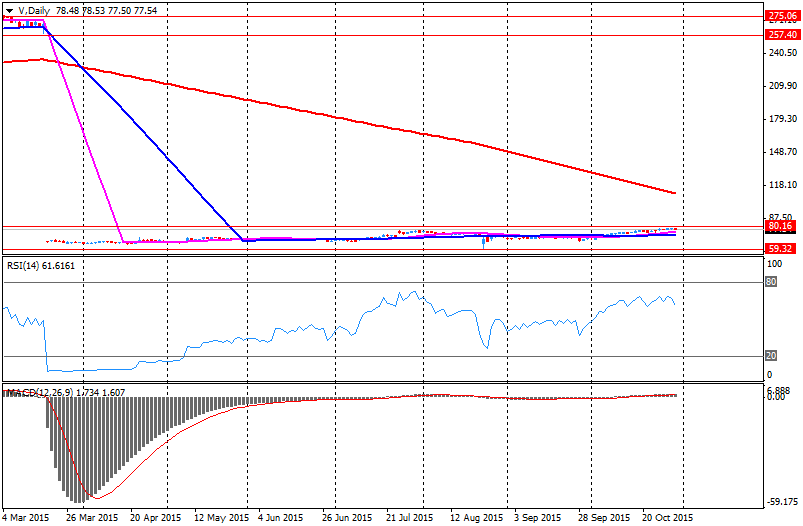Select the 20 Apr 2015 date label
The width and height of the screenshot is (803, 526).
coord(155,518)
